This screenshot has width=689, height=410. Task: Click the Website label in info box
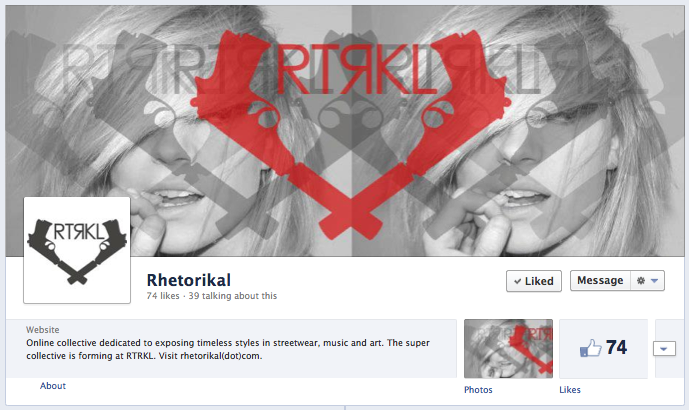coord(43,330)
